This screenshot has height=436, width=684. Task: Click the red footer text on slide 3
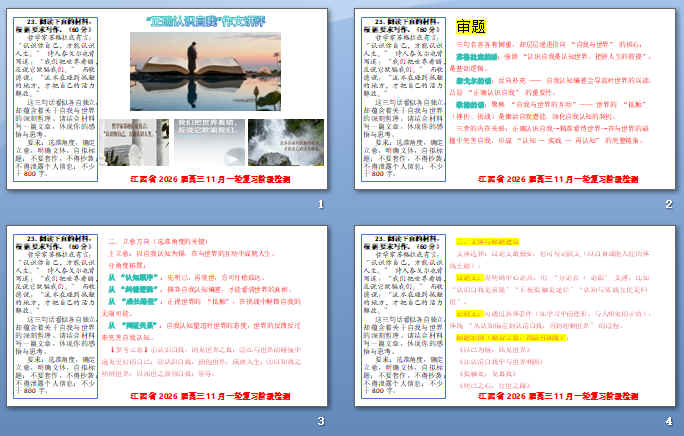point(212,394)
